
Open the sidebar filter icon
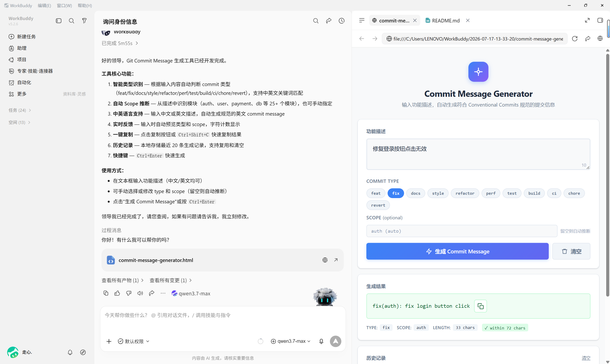[84, 21]
